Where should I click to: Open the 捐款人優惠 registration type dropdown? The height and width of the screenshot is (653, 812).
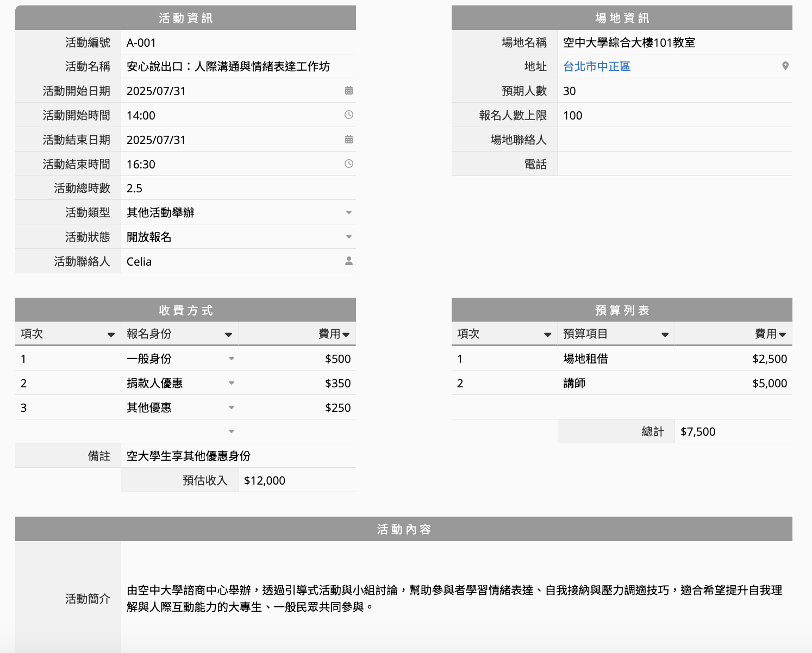point(232,383)
